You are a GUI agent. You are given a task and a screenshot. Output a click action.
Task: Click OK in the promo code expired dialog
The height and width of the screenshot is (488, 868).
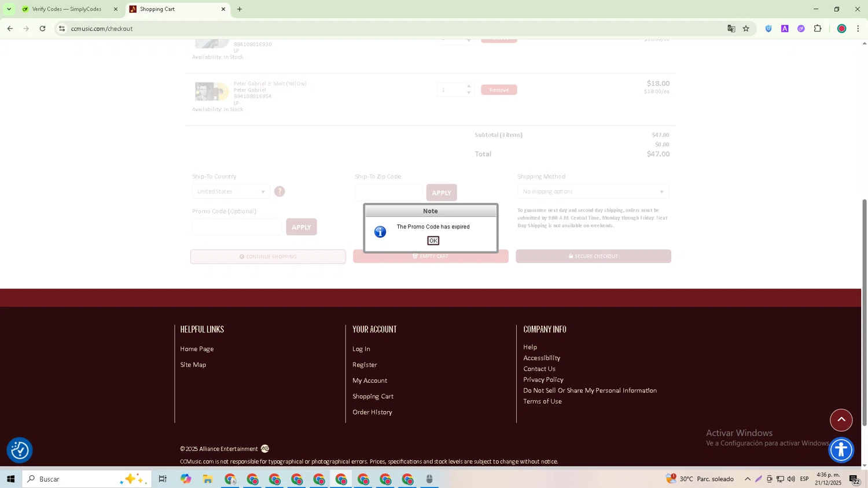(433, 241)
